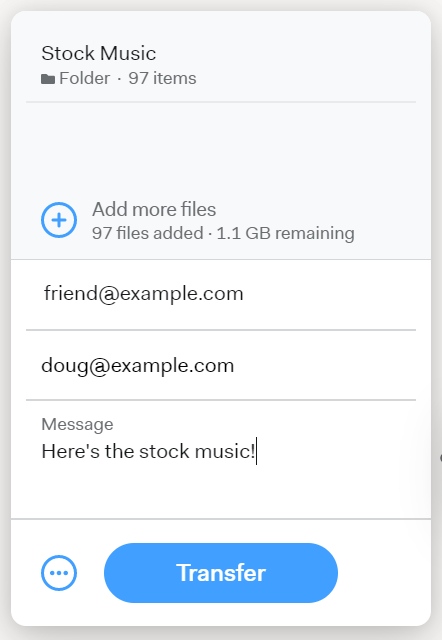Click into the Message text area
Viewport: 442px width, 640px height.
221,459
